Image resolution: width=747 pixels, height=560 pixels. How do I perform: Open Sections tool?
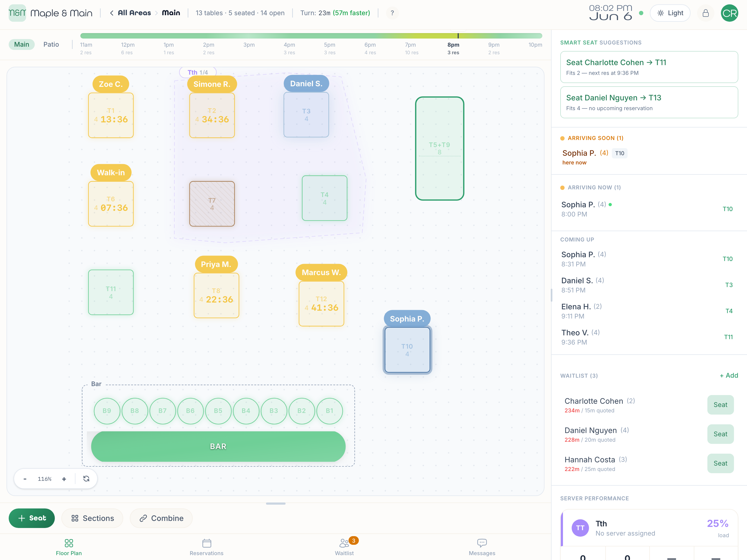coord(93,518)
